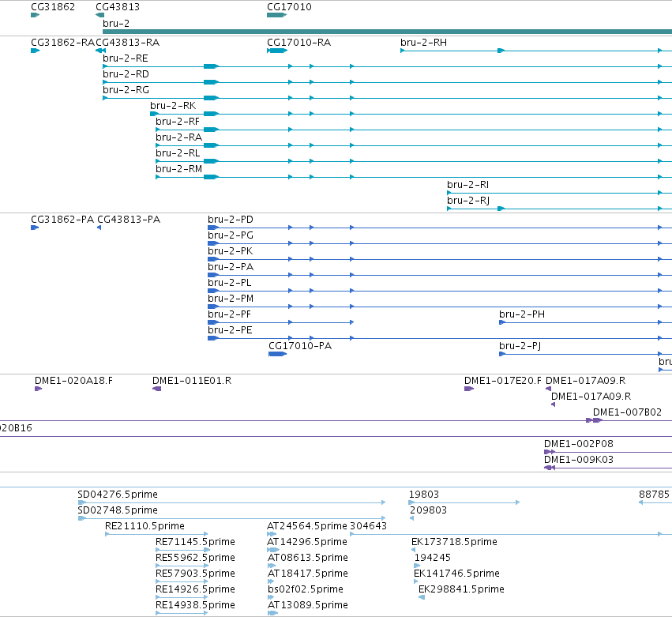This screenshot has width=672, height=617.
Task: Click the bru-2-PM protein label
Action: [x=231, y=299]
